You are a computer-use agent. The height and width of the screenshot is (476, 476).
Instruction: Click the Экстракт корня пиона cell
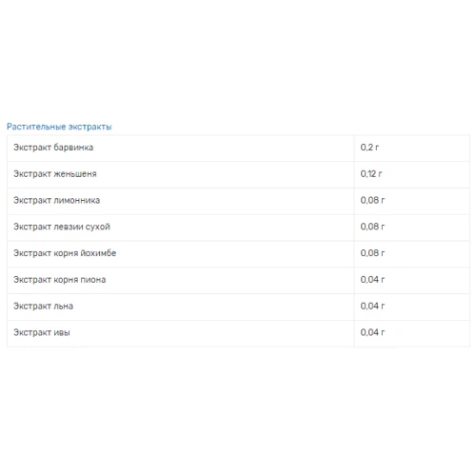pos(181,280)
